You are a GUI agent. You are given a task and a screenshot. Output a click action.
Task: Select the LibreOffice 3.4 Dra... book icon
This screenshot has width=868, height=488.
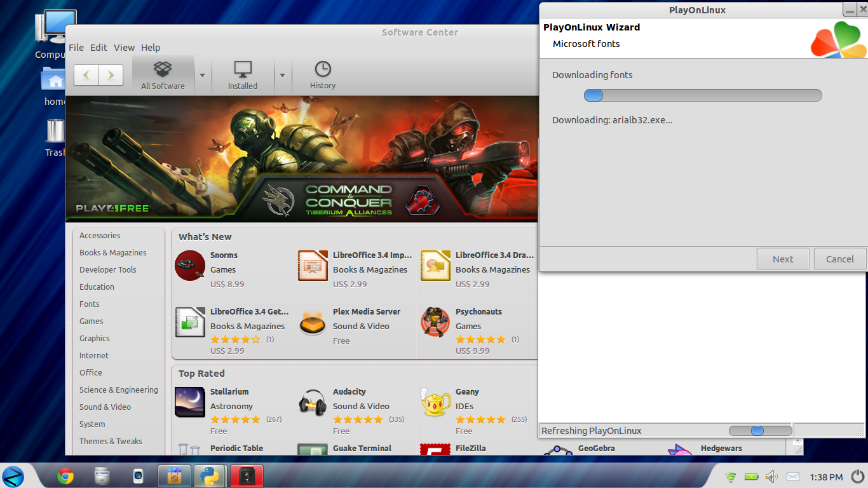coord(435,266)
